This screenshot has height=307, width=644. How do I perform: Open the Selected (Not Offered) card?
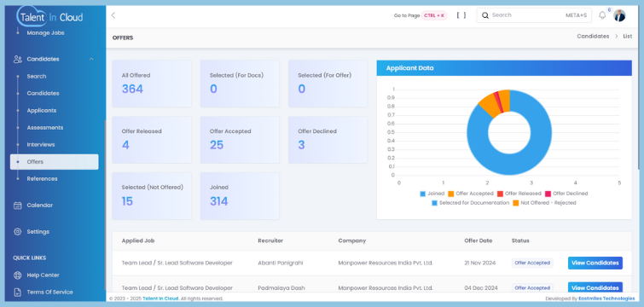(x=152, y=196)
